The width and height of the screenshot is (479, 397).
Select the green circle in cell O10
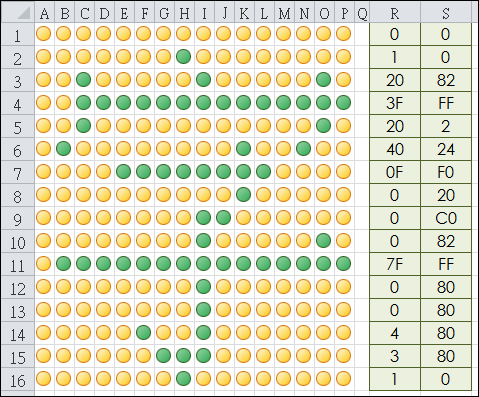(x=323, y=241)
